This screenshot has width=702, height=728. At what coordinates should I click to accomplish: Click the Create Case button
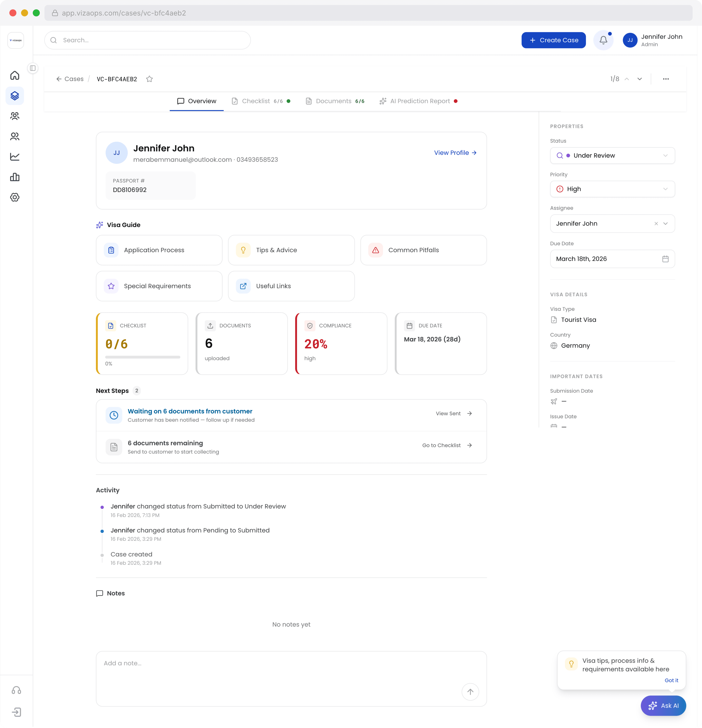point(553,40)
